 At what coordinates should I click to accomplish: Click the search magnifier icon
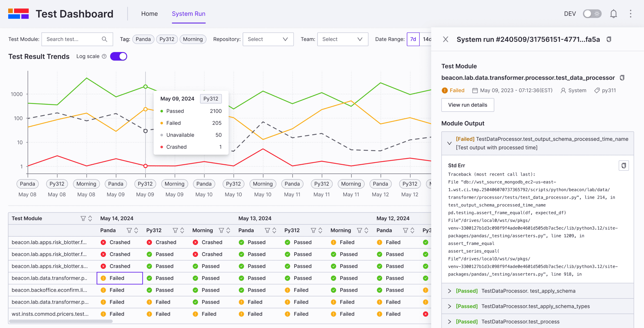pyautogui.click(x=105, y=39)
